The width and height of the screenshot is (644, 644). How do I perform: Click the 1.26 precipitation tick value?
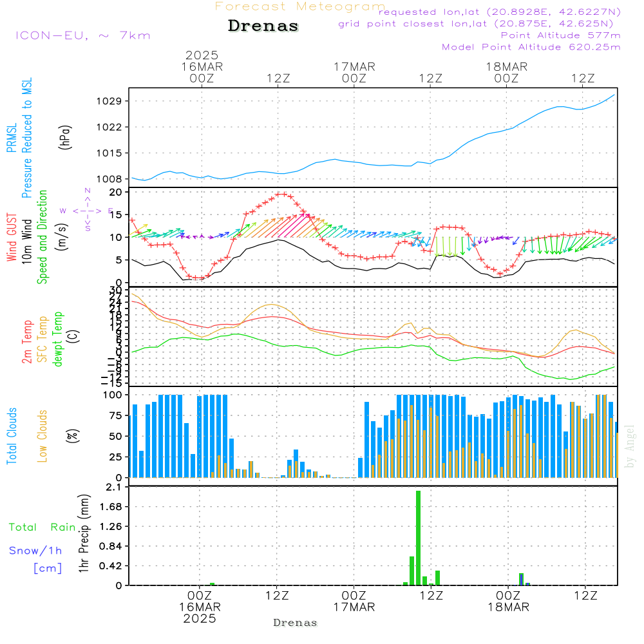[111, 527]
